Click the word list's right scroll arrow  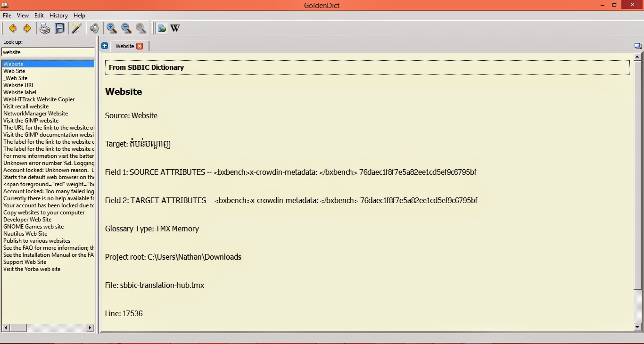(91, 328)
